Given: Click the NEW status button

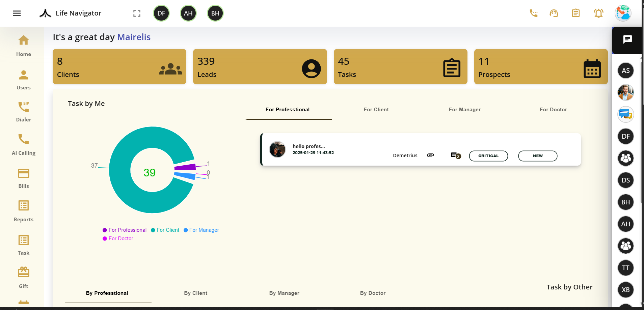Looking at the screenshot, I should click(x=537, y=156).
